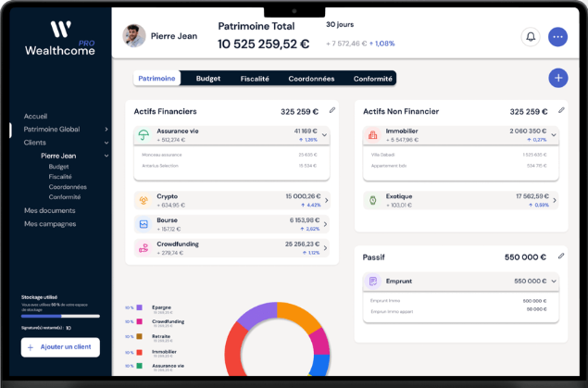Click the Emprun immo appart line
This screenshot has width=588, height=388.
(x=458, y=311)
